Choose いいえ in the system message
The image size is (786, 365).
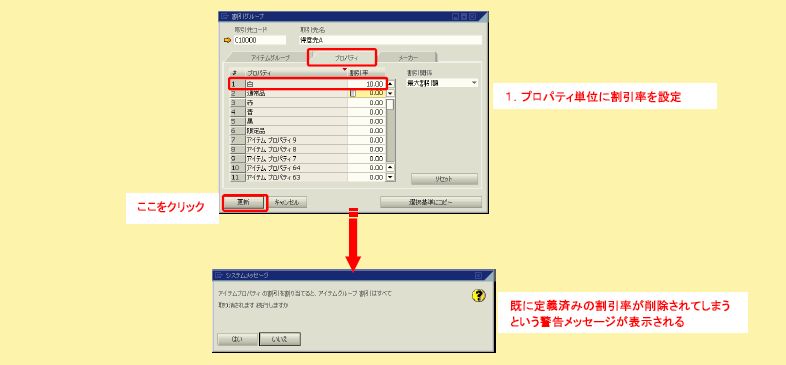[280, 339]
